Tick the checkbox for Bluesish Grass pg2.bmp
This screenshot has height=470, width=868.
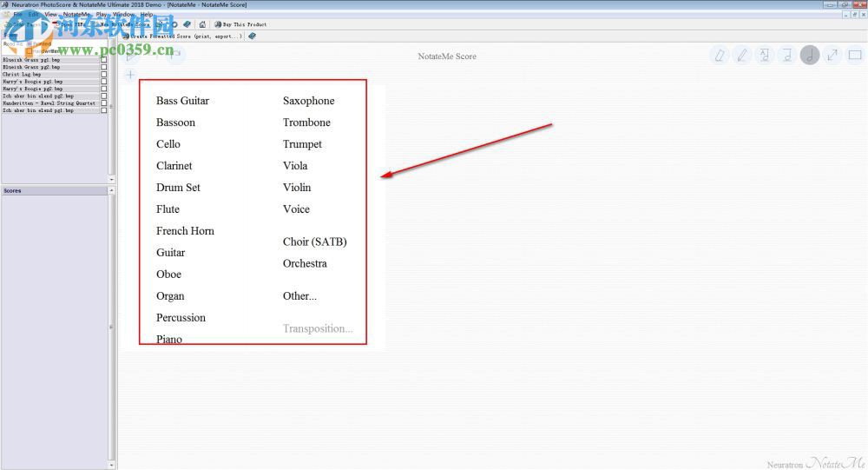click(x=103, y=67)
